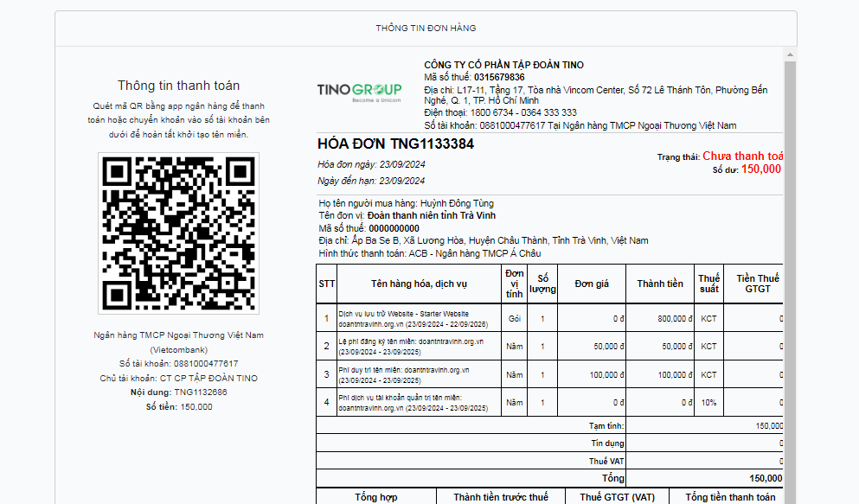Click the 'Tổng' total label
This screenshot has width=859, height=504.
613,478
